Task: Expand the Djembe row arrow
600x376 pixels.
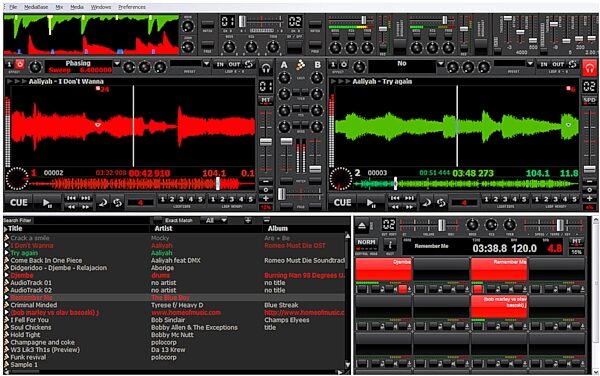Action: coord(6,275)
